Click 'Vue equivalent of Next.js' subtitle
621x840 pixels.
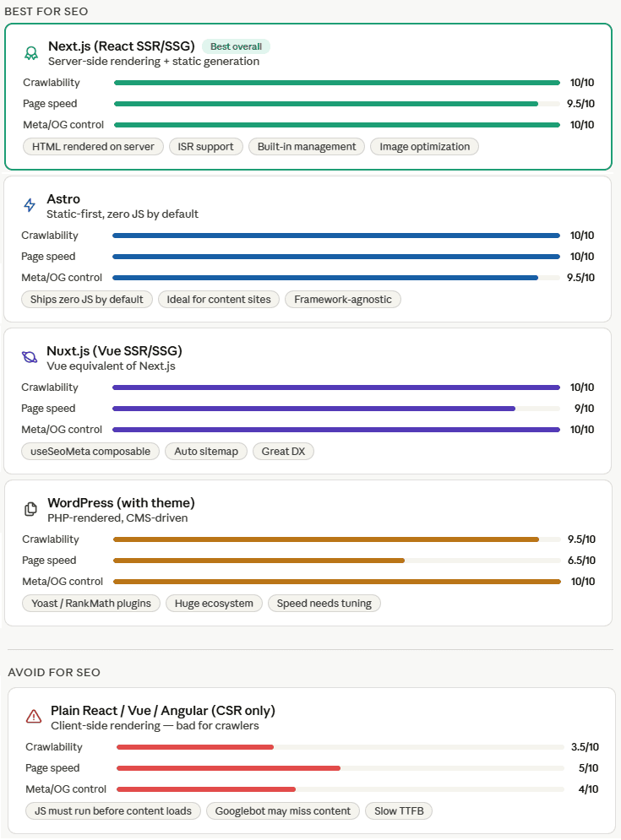point(111,366)
